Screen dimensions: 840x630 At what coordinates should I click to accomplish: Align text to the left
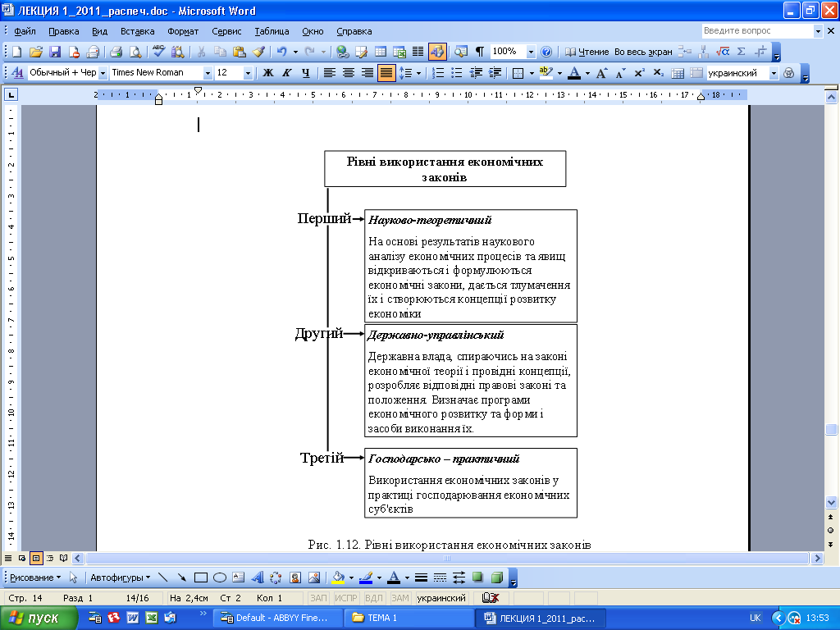[330, 73]
